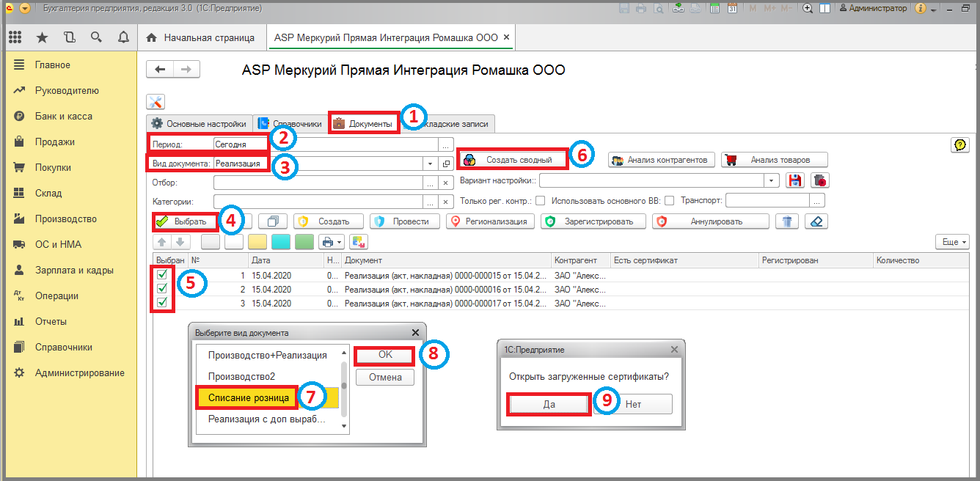Click the puzzle pieces icon button
The height and width of the screenshot is (481, 980).
coord(359,241)
